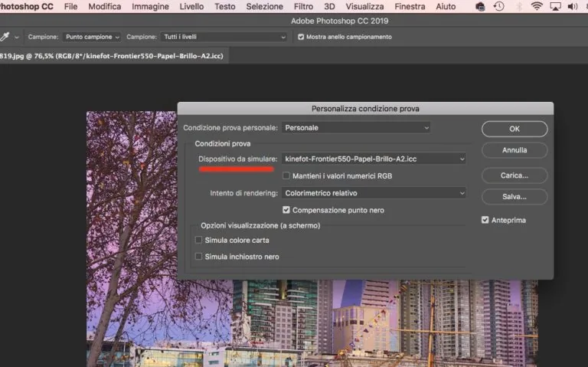
Task: Open Intento di rendering dropdown
Action: [374, 193]
